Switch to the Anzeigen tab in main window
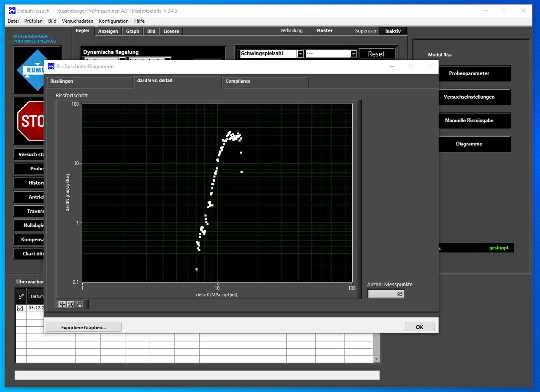Image resolution: width=540 pixels, height=392 pixels. click(108, 31)
